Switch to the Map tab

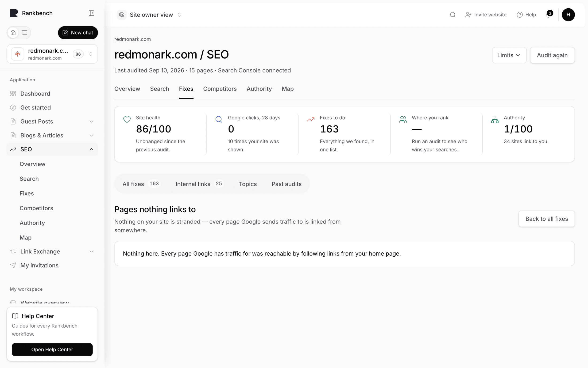click(288, 89)
